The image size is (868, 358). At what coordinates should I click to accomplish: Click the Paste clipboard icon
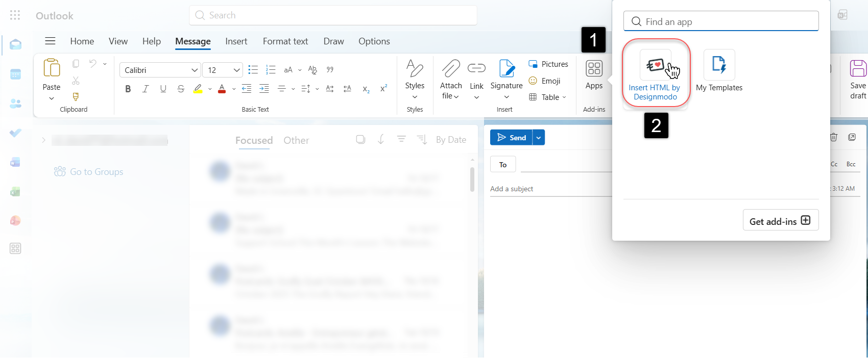point(52,68)
